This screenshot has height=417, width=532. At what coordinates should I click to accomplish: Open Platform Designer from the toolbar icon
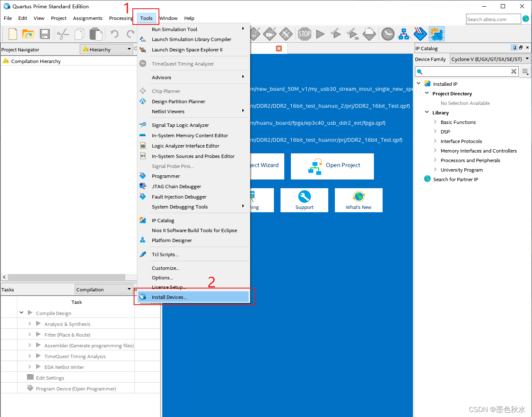click(x=404, y=34)
